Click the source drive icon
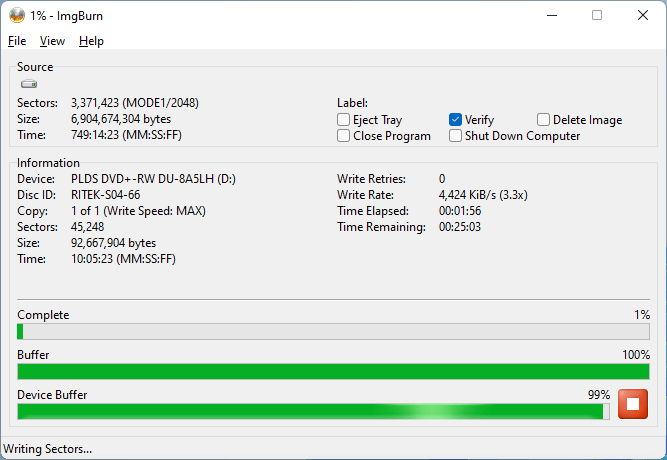Image resolution: width=667 pixels, height=460 pixels. pyautogui.click(x=29, y=85)
